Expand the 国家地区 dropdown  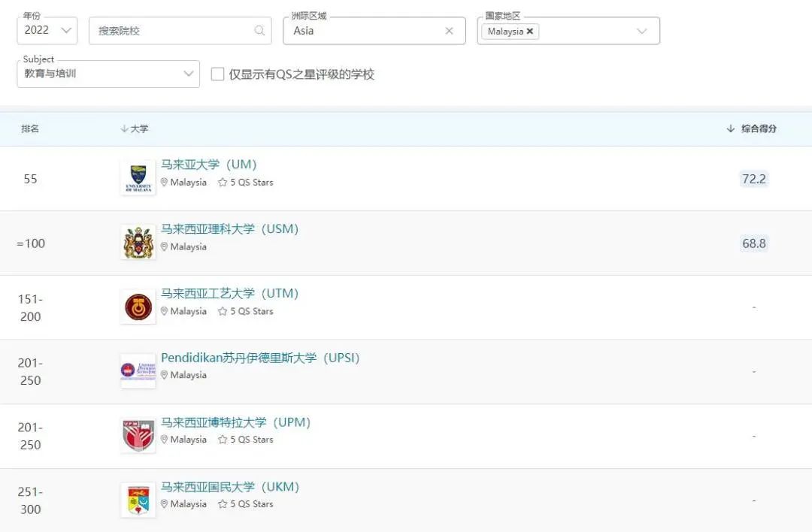641,31
